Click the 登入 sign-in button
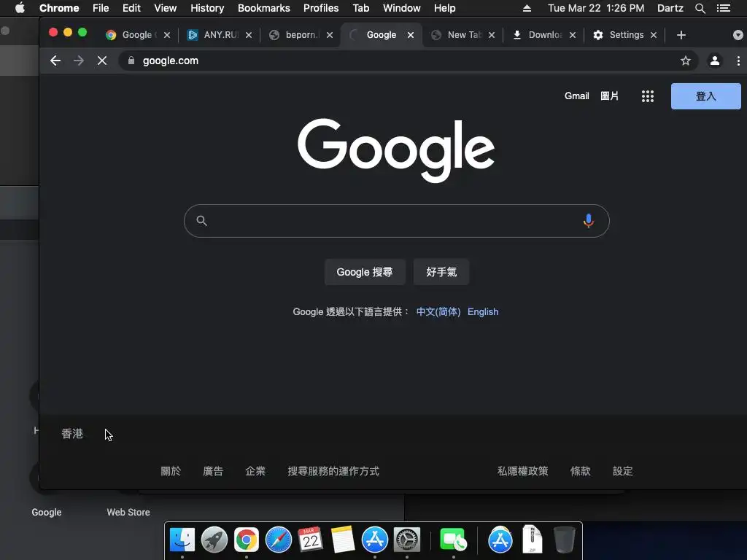This screenshot has width=747, height=560. [x=705, y=96]
